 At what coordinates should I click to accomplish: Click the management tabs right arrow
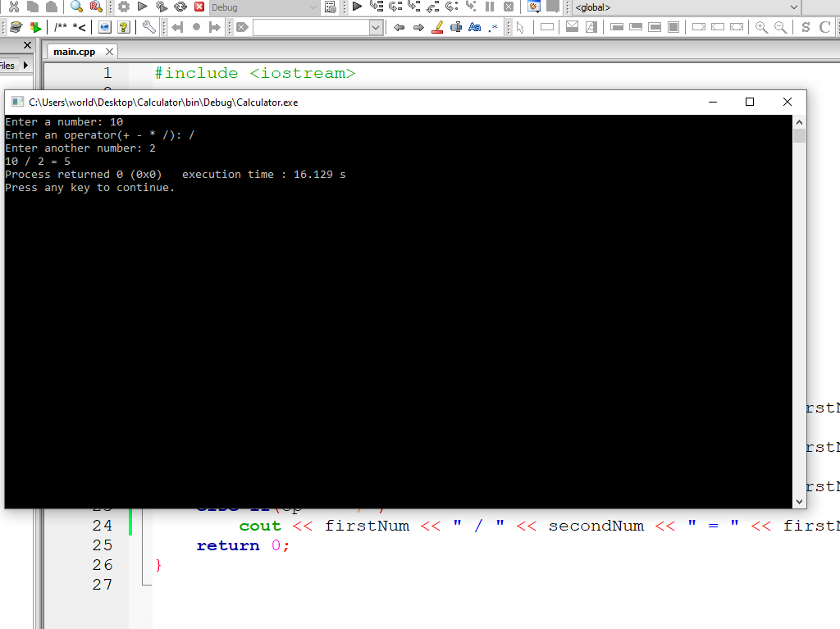25,66
